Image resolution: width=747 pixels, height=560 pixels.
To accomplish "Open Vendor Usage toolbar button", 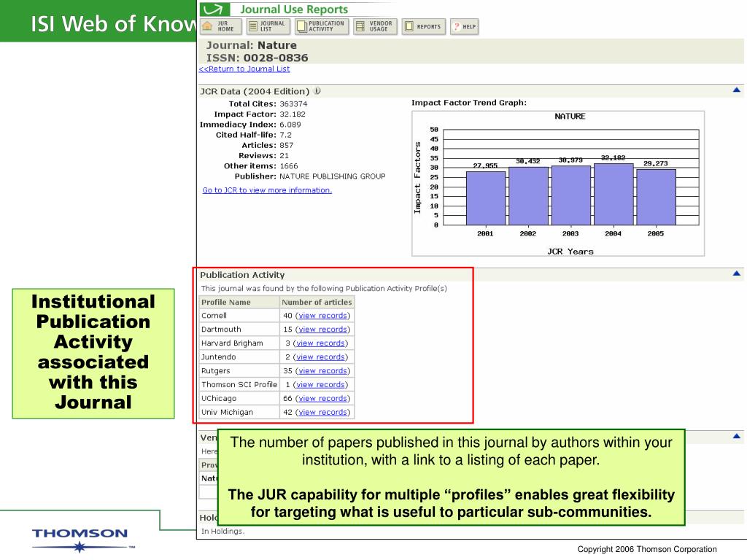I will pyautogui.click(x=376, y=26).
